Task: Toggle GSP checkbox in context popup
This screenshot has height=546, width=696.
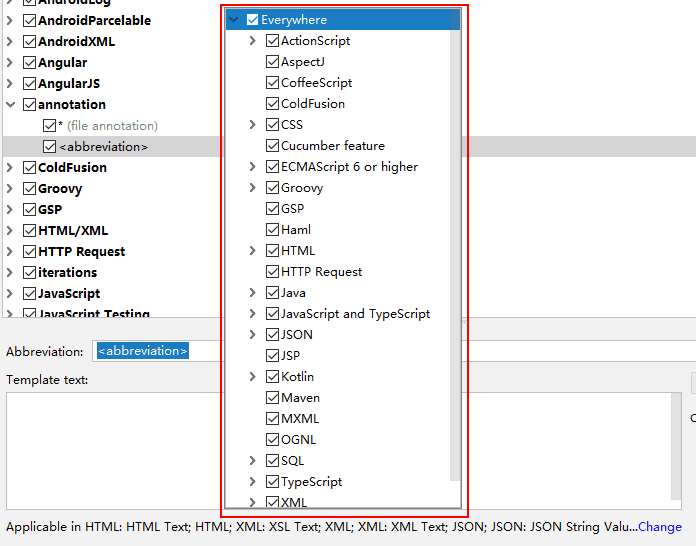Action: 272,209
